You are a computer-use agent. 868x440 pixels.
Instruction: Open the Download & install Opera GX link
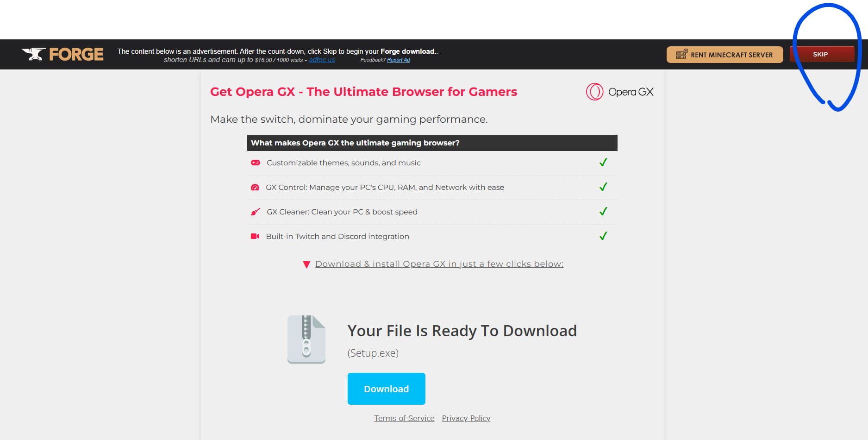439,264
